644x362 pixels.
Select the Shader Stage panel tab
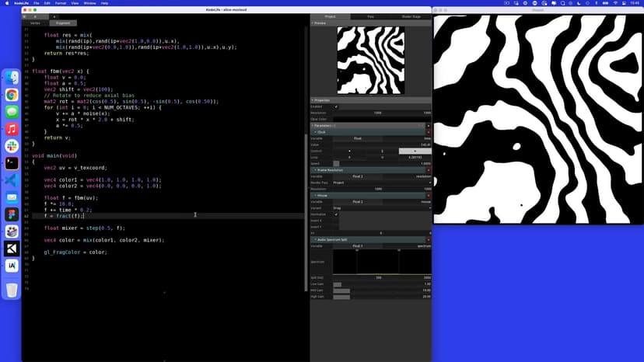tap(411, 16)
